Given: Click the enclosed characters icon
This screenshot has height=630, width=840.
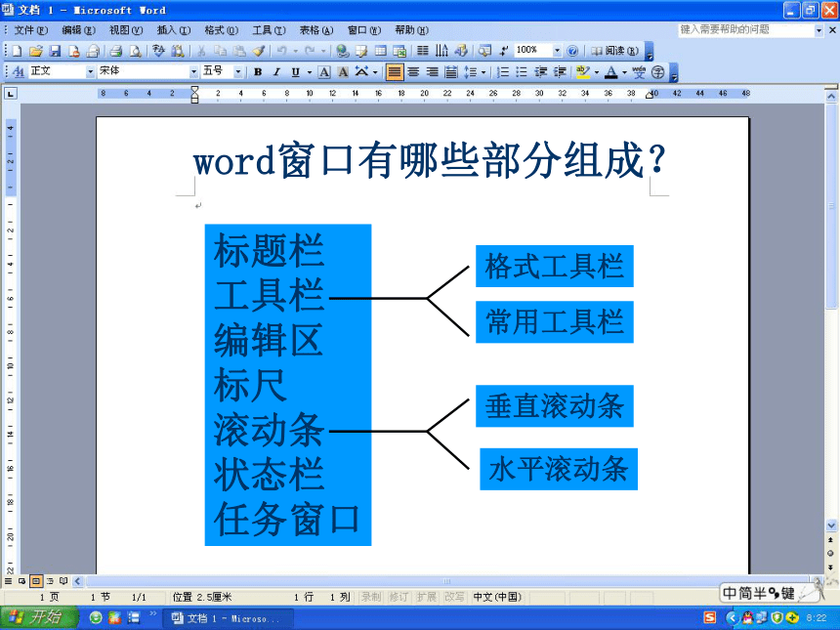Looking at the screenshot, I should [x=658, y=71].
